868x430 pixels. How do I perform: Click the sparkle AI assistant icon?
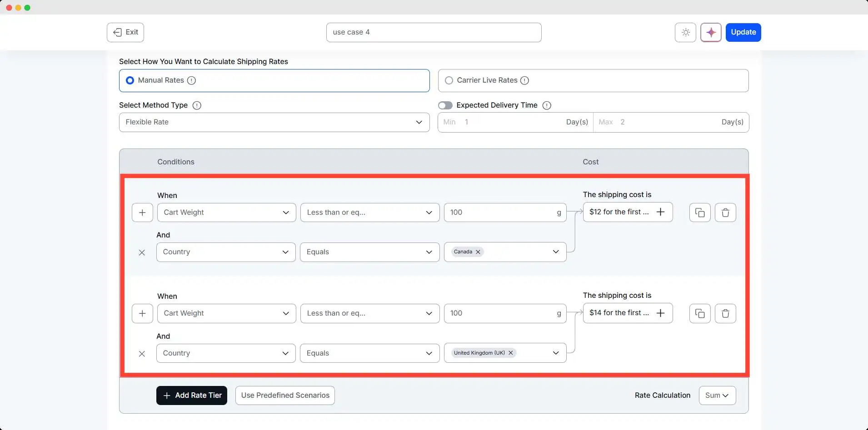point(711,32)
